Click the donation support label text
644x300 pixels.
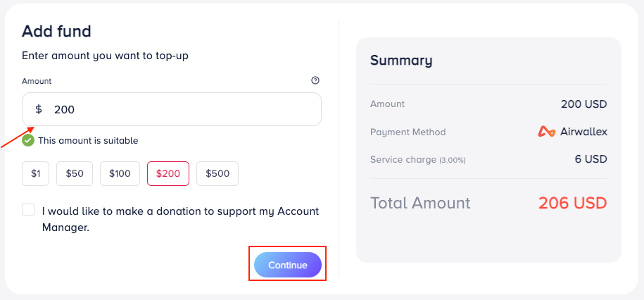(x=180, y=219)
